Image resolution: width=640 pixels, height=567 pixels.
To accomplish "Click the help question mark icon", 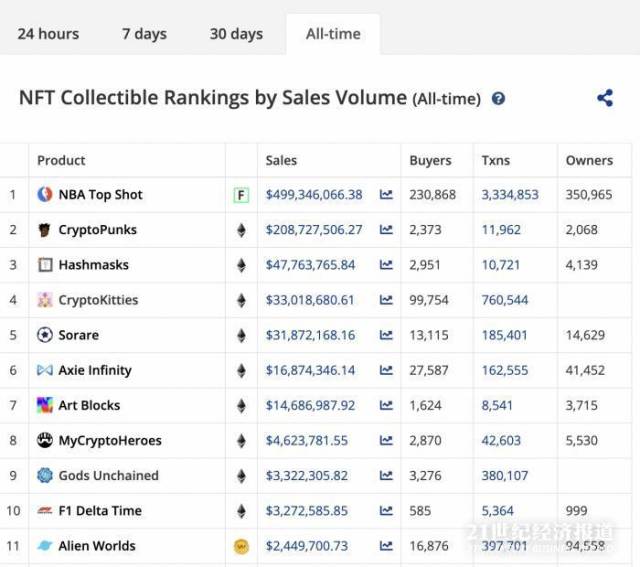I will click(498, 99).
